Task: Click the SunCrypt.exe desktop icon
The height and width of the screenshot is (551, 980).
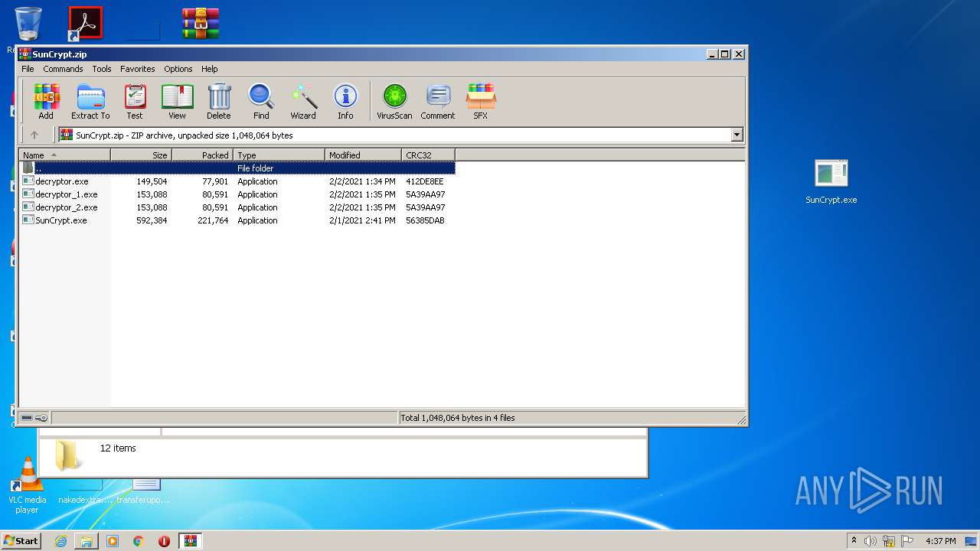Action: point(831,182)
